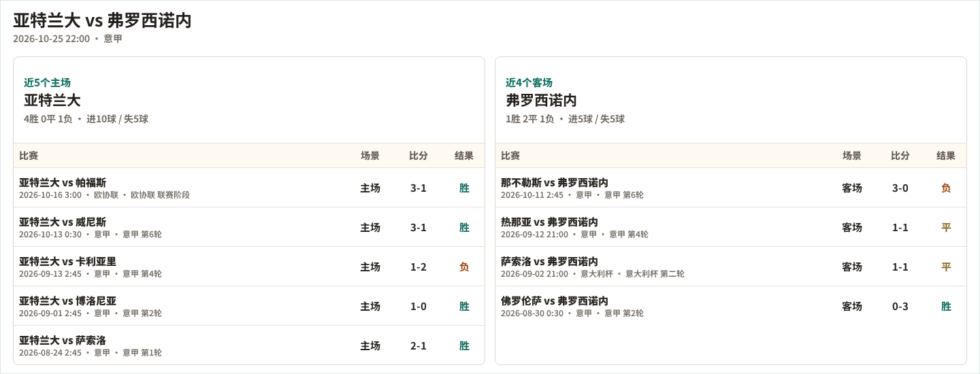This screenshot has width=980, height=374.
Task: Open the 佛罗伦萨 vs 弗罗西诺内 match
Action: click(x=731, y=306)
